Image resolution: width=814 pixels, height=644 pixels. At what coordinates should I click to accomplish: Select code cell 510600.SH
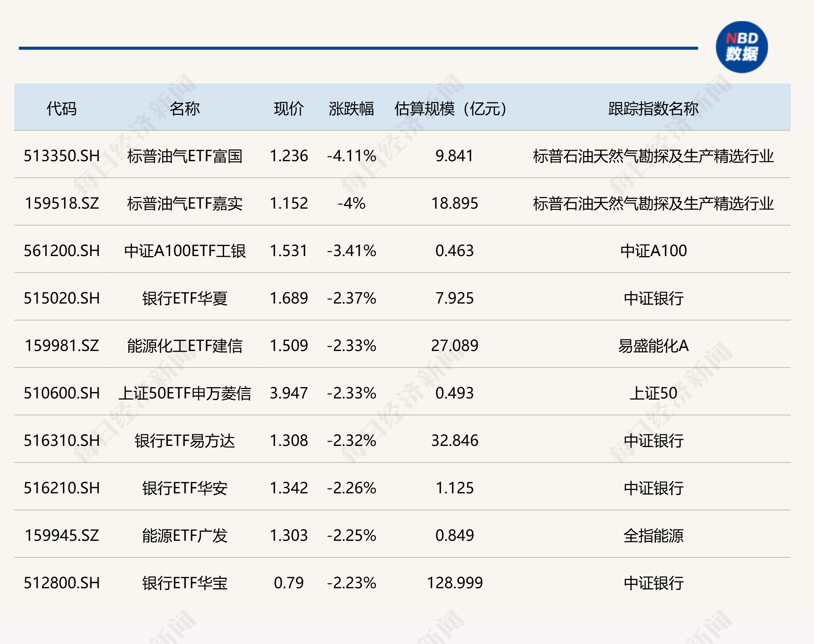coord(62,393)
